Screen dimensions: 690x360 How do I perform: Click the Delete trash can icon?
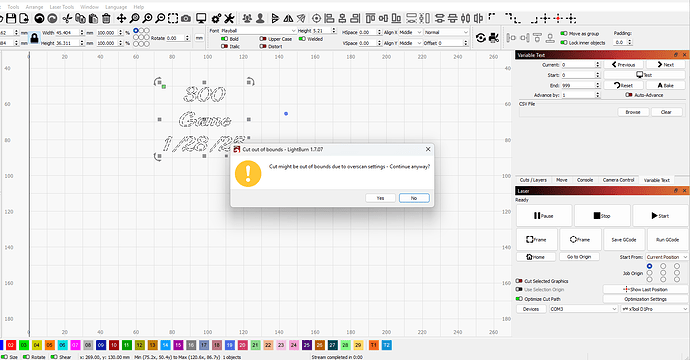coord(106,18)
